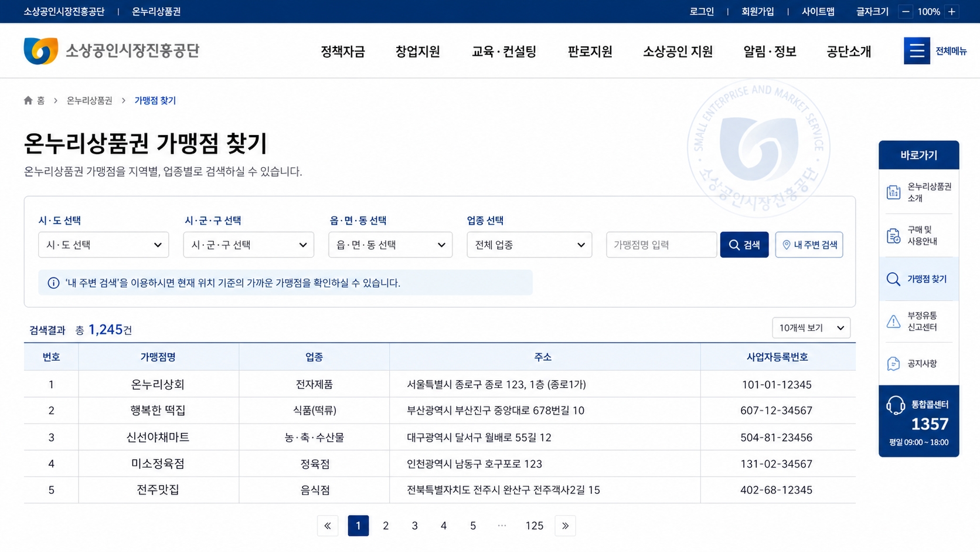
Task: Click 미소정육점 store name
Action: point(158,464)
